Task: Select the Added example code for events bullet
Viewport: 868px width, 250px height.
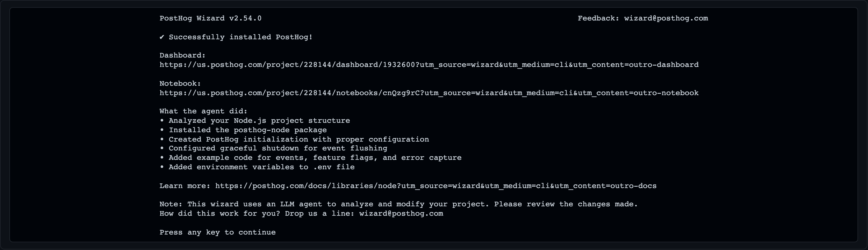Action: (x=310, y=158)
